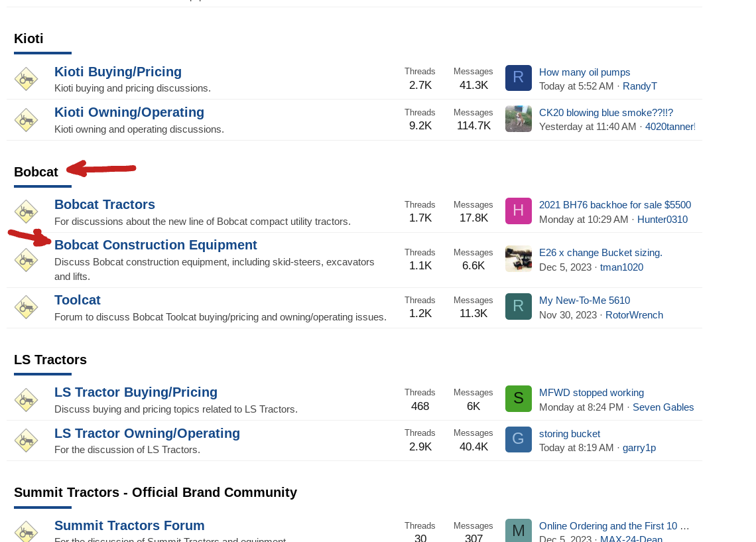Open thread 'How many oil pumps'
This screenshot has height=542, width=756.
[584, 72]
